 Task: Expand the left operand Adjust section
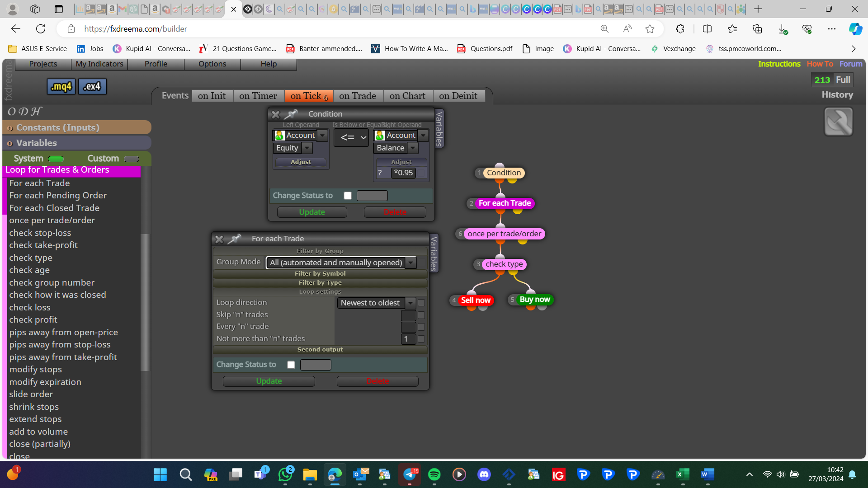click(x=301, y=162)
